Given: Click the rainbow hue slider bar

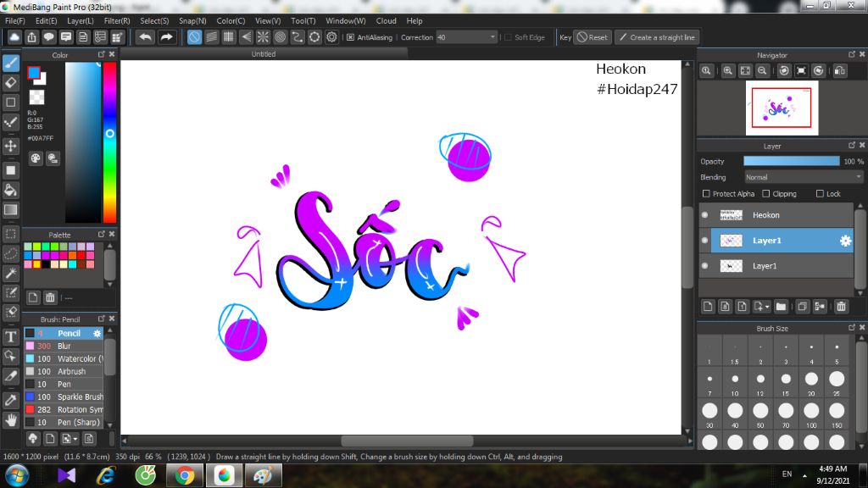Looking at the screenshot, I should click(109, 142).
